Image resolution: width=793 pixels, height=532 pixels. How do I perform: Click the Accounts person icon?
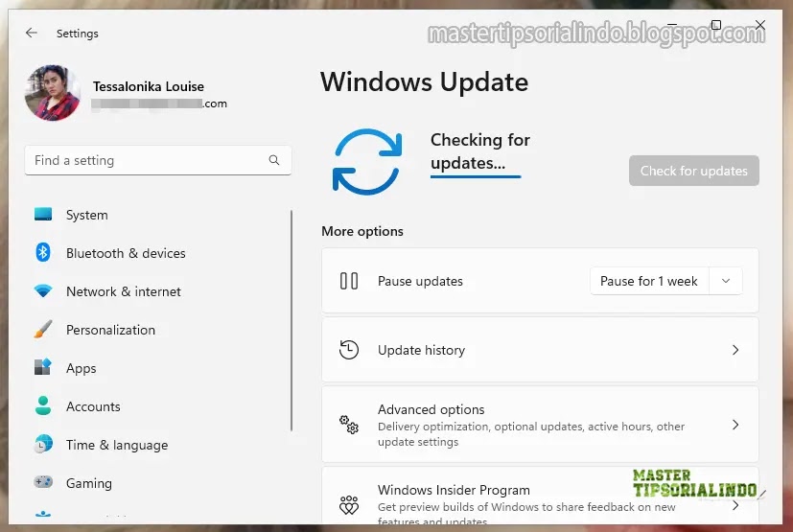coord(43,405)
